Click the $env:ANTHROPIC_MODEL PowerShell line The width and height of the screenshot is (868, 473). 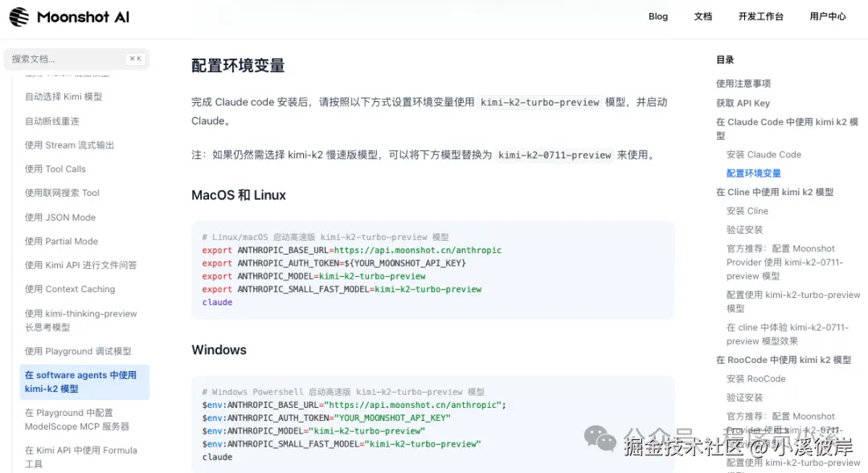coord(313,431)
